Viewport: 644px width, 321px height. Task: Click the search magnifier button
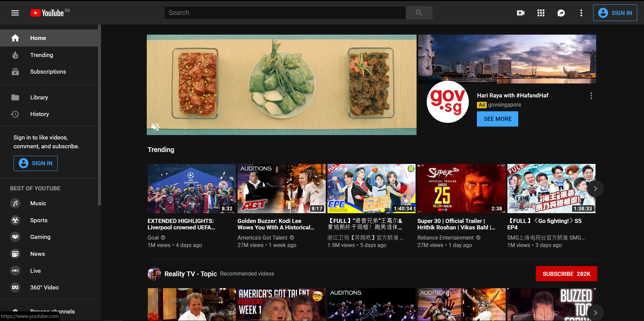point(419,13)
